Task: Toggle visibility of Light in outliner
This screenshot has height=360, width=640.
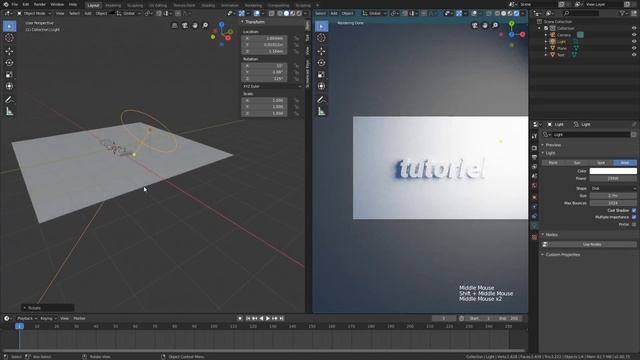Action: click(634, 42)
